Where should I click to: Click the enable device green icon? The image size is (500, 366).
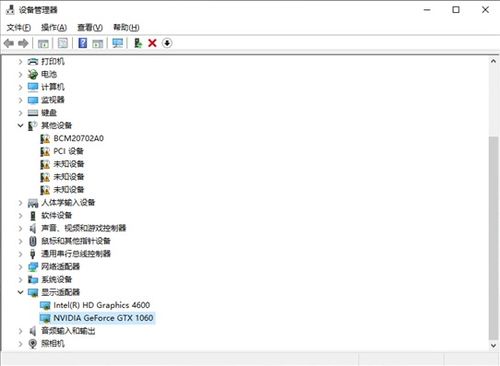click(138, 43)
